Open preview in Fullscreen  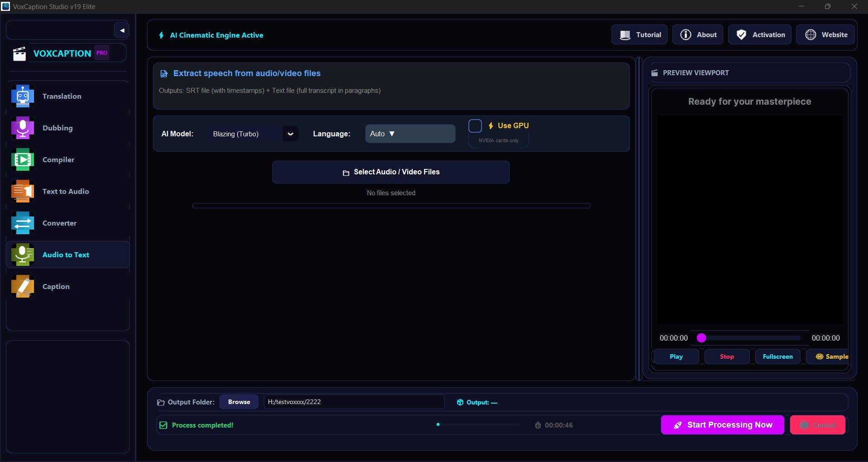coord(777,356)
